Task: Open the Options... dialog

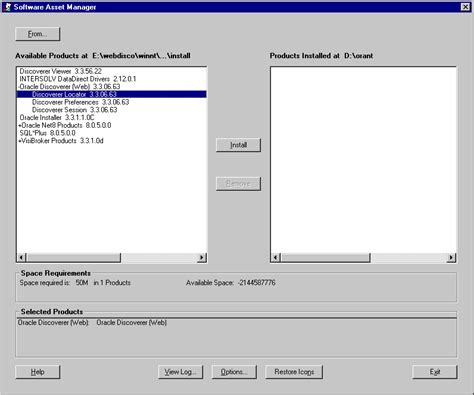Action: (234, 372)
